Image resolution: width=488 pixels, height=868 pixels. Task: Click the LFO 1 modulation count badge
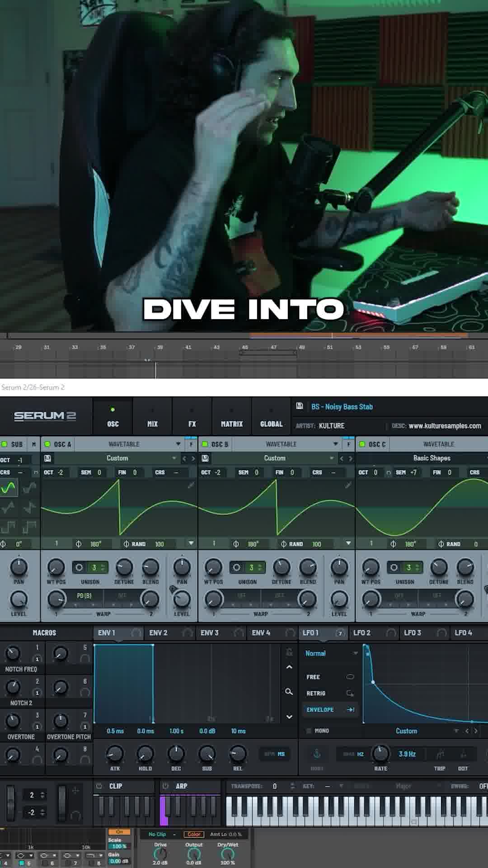click(340, 633)
